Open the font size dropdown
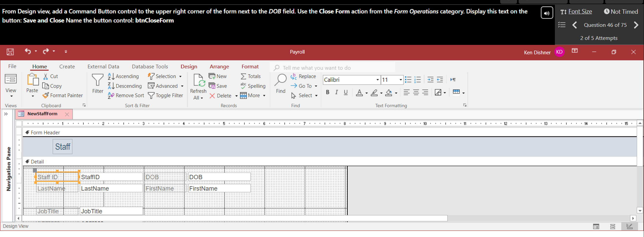Image resolution: width=644 pixels, height=237 pixels. coord(400,80)
